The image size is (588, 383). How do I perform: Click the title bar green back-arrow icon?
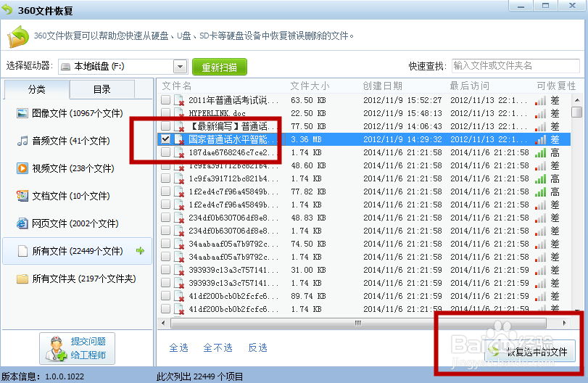(x=7, y=9)
